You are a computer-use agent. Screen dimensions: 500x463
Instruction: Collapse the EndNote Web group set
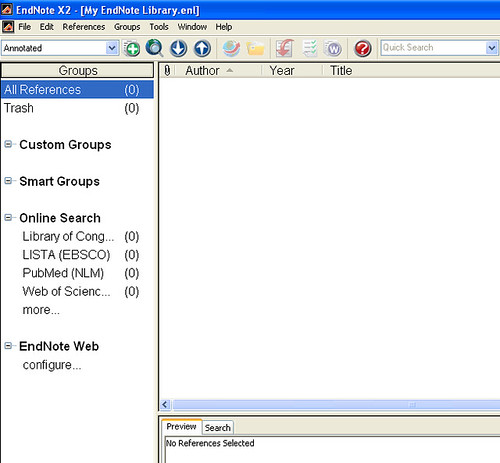[x=8, y=346]
